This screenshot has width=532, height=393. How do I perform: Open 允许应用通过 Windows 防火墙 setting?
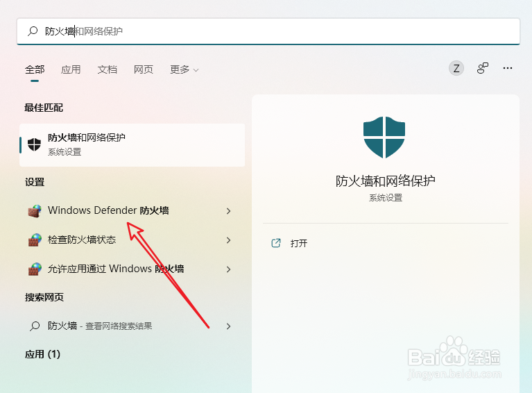[x=132, y=269]
